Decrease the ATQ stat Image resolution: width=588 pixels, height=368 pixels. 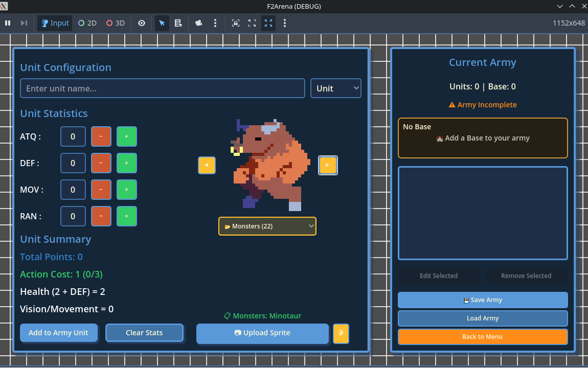click(101, 137)
